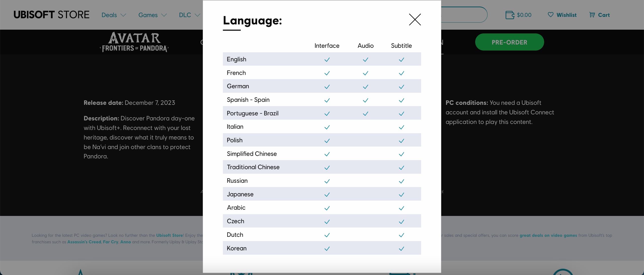Select the English language row label
644x275 pixels.
pyautogui.click(x=236, y=59)
